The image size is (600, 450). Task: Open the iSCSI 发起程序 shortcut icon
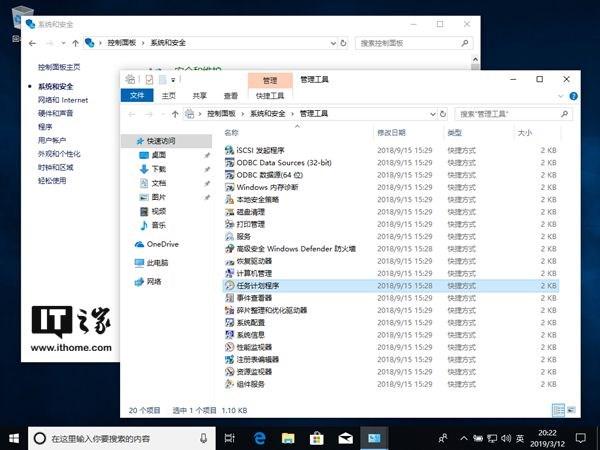tap(229, 150)
